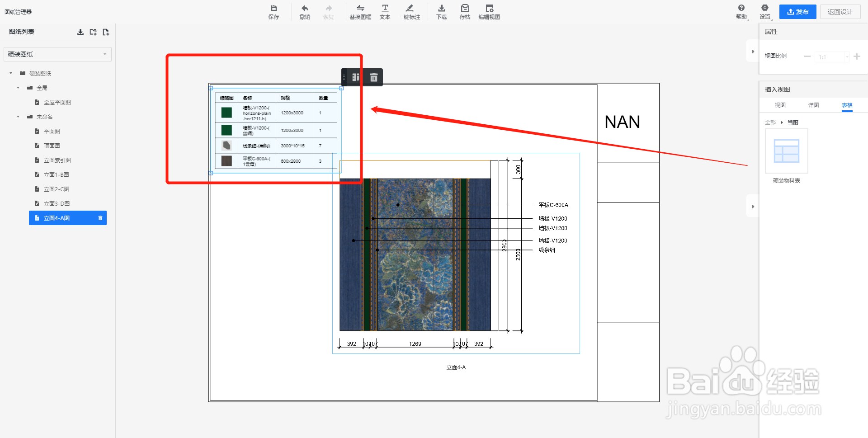The image size is (868, 438).
Task: Open the 帮助 help menu
Action: pos(741,12)
